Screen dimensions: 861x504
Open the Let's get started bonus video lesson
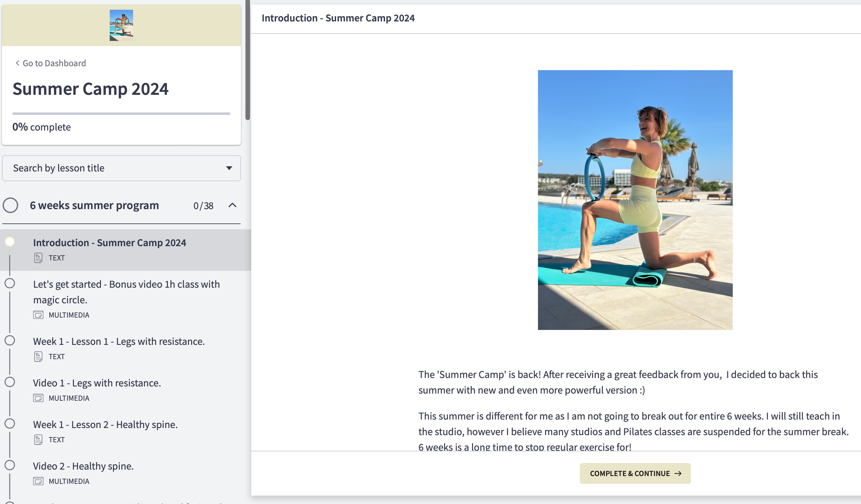[126, 292]
